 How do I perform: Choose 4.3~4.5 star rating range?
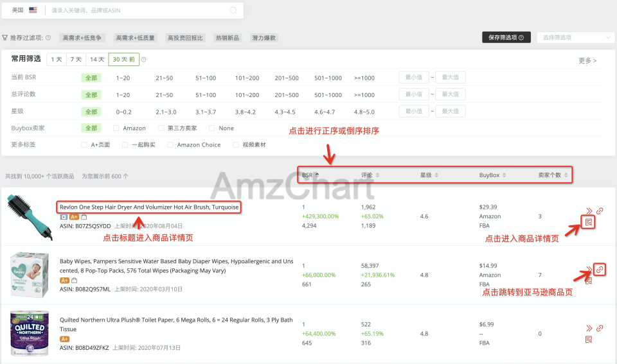285,112
